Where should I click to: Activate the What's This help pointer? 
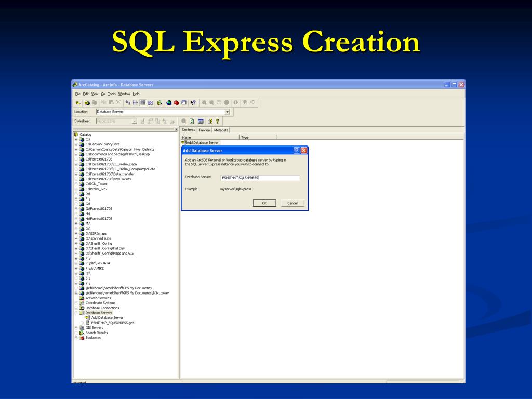193,102
